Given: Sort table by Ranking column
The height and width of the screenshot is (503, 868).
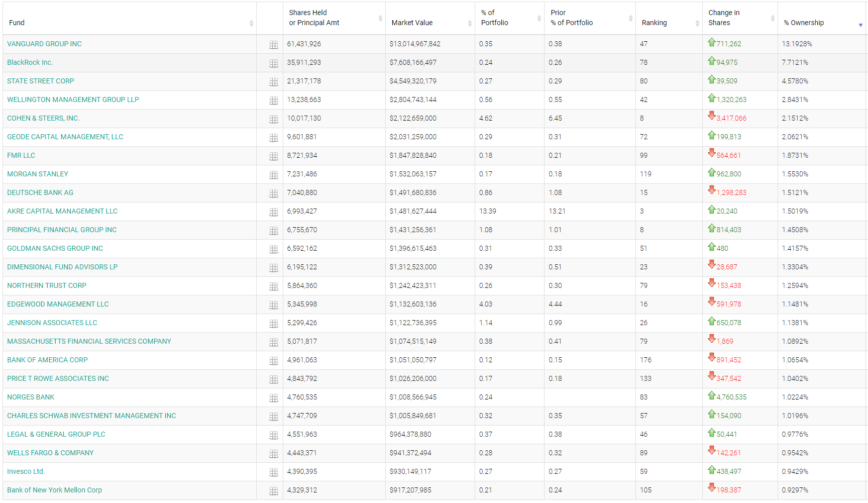Looking at the screenshot, I should coord(669,18).
